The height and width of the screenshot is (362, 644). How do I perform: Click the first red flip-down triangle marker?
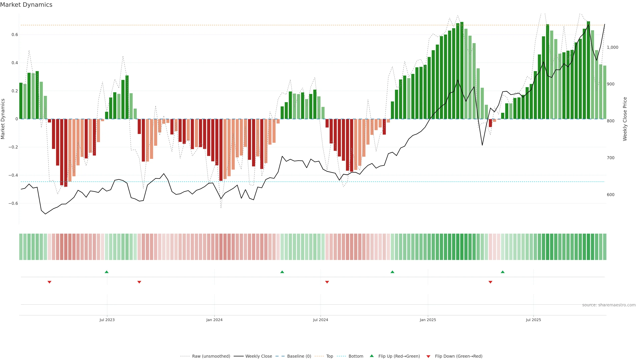[x=49, y=282]
